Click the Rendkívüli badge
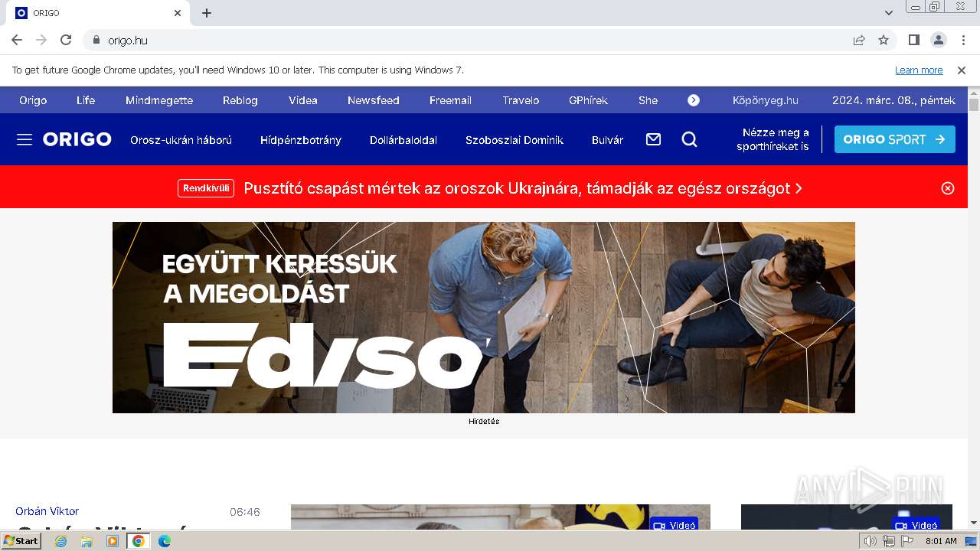This screenshot has height=551, width=980. click(x=206, y=188)
